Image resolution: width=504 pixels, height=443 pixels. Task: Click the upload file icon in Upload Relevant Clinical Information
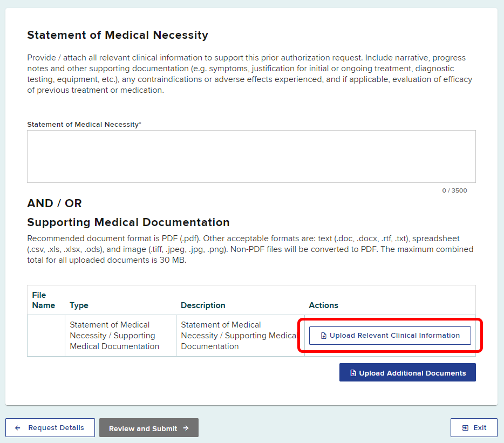point(324,336)
